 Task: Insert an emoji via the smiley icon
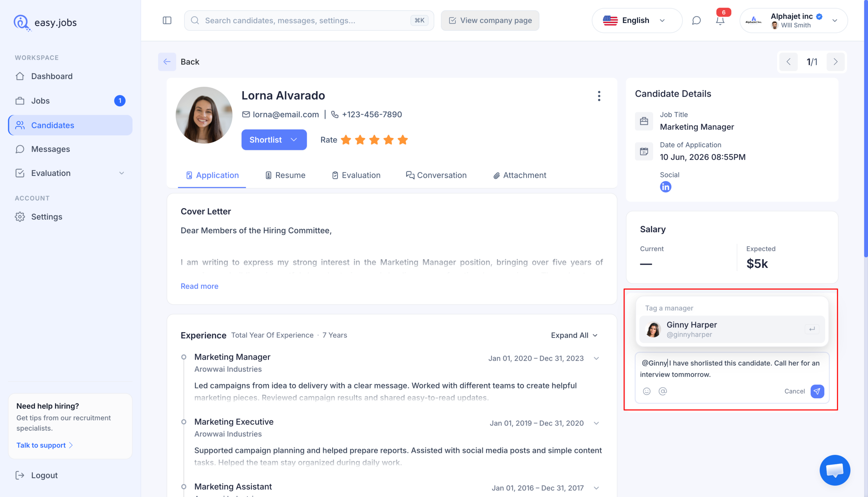pos(647,391)
